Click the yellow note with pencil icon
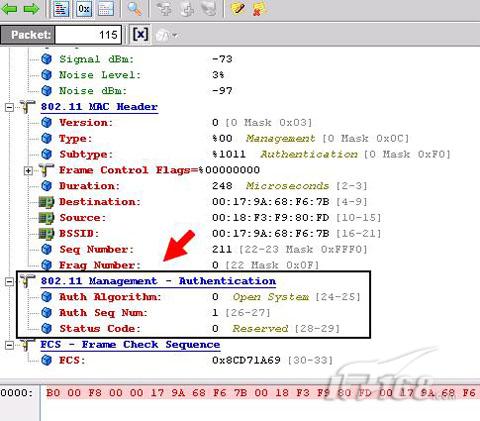480x421 pixels. pos(238,9)
